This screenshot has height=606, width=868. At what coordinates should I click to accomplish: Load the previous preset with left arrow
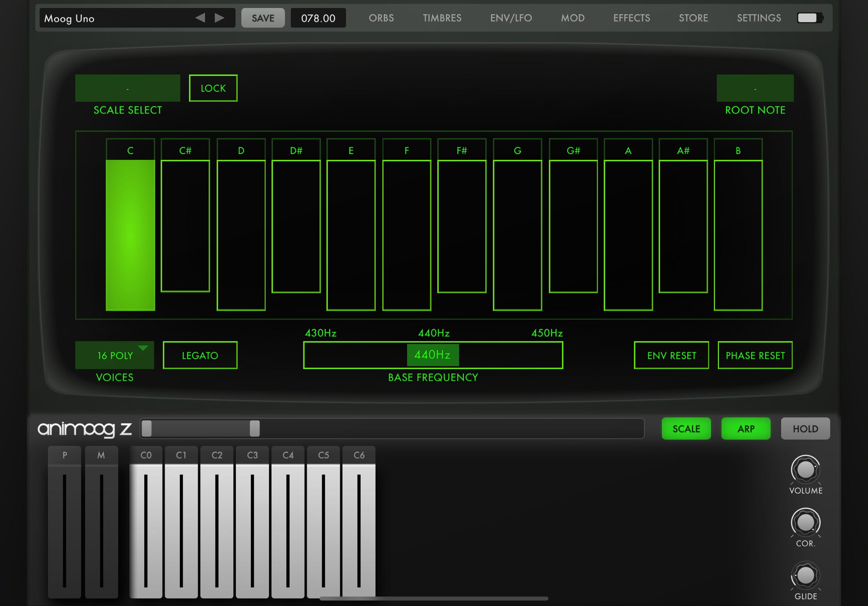click(200, 18)
